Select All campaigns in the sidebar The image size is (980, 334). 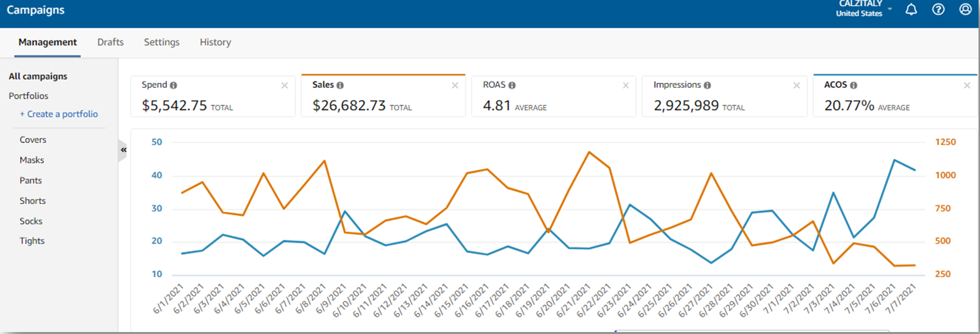click(x=38, y=76)
